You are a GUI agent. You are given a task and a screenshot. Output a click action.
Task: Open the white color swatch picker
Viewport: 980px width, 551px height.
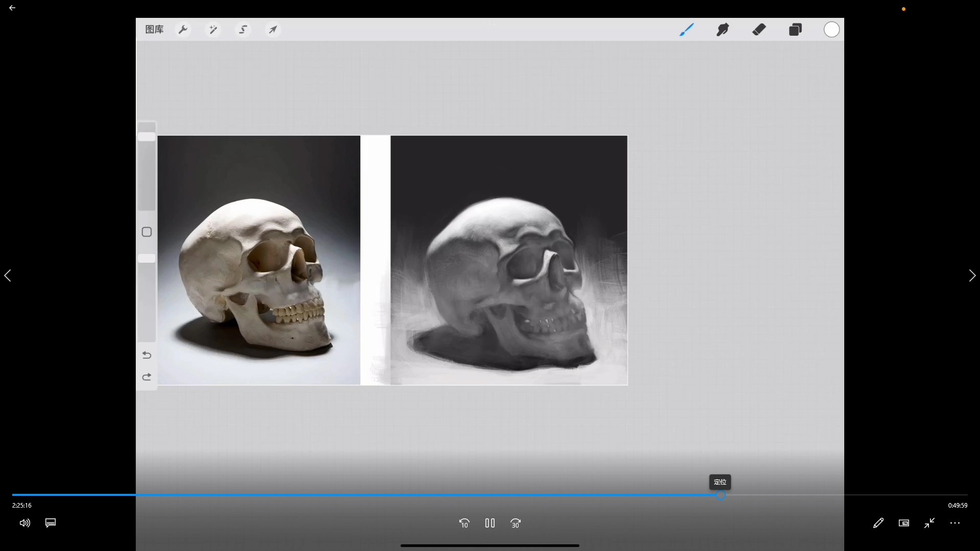[831, 30]
